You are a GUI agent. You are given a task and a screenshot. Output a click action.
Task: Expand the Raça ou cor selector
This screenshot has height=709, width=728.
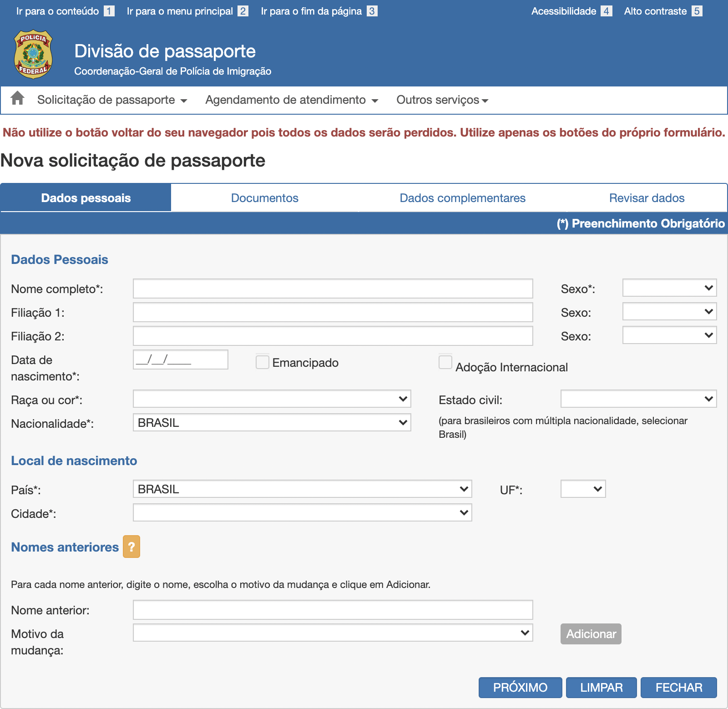pyautogui.click(x=271, y=399)
